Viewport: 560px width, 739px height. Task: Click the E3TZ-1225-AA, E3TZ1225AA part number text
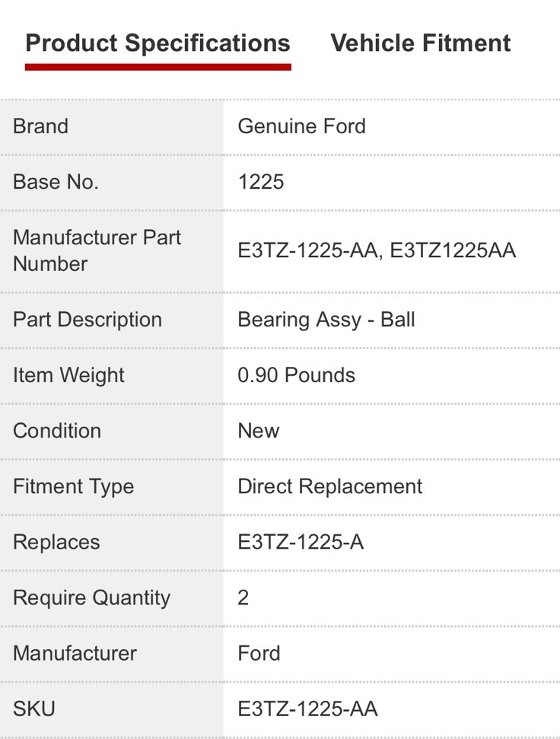pyautogui.click(x=377, y=250)
